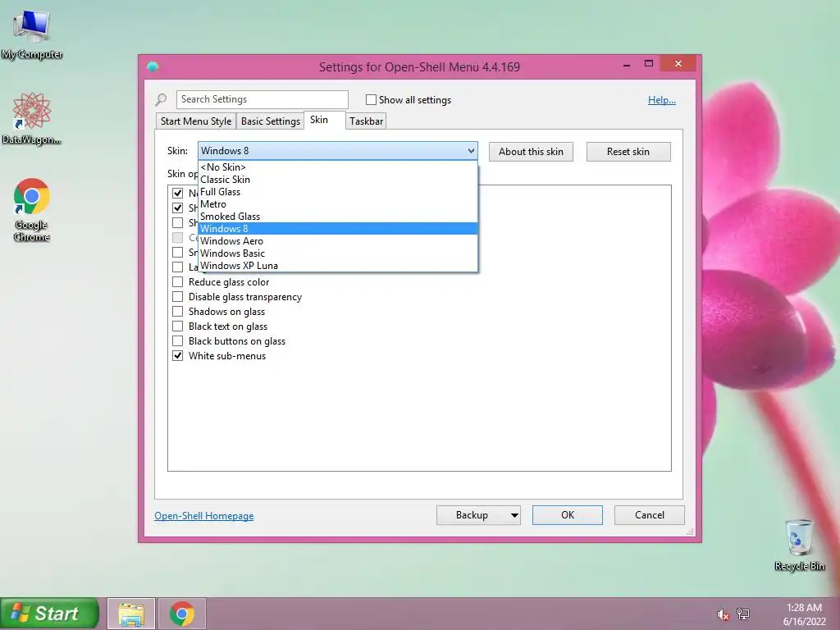Click the network tray icon
The width and height of the screenshot is (840, 630).
click(743, 614)
